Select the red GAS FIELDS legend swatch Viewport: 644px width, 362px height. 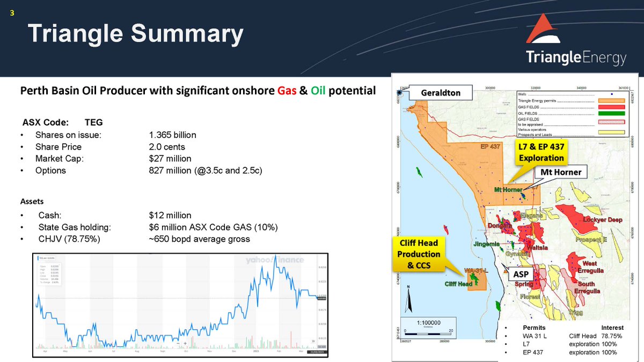pyautogui.click(x=612, y=107)
